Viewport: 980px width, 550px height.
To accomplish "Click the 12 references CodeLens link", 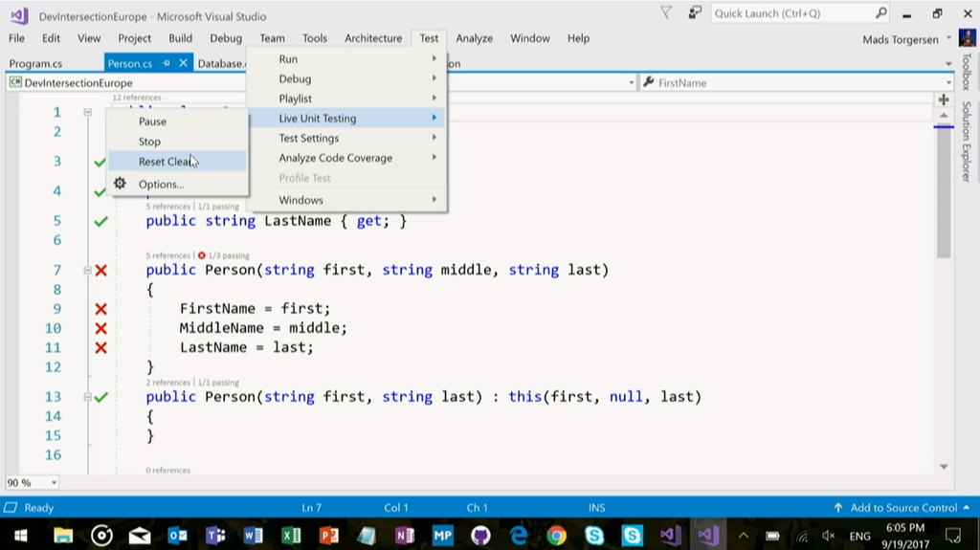I will [137, 98].
